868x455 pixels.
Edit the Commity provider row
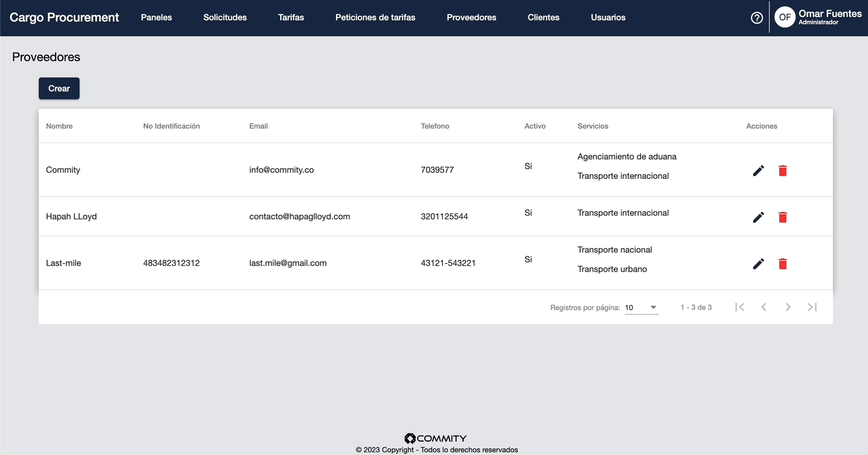(x=758, y=171)
